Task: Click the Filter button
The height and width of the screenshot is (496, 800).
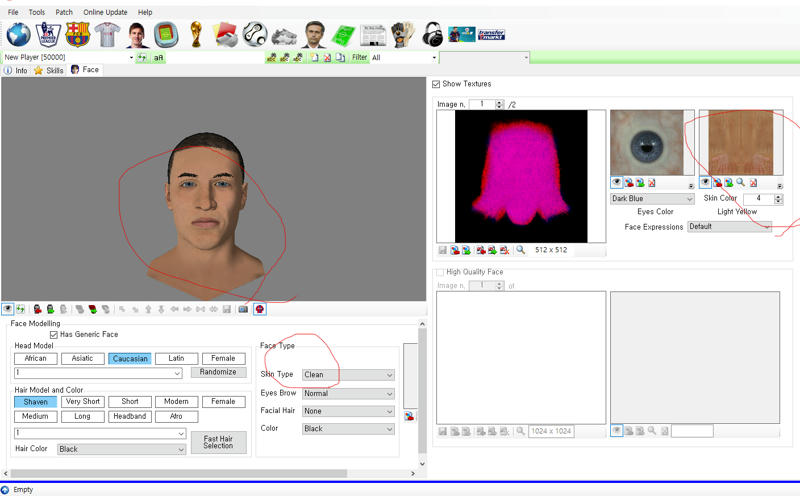Action: point(359,58)
